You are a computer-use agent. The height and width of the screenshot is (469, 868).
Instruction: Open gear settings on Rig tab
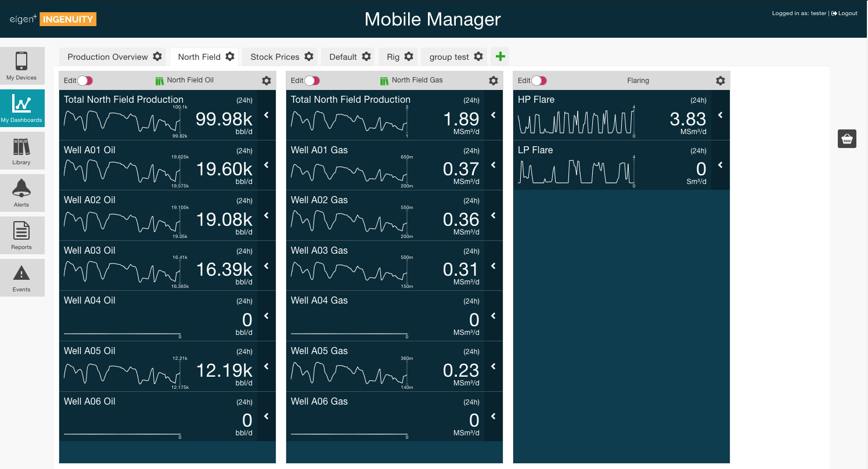point(409,57)
